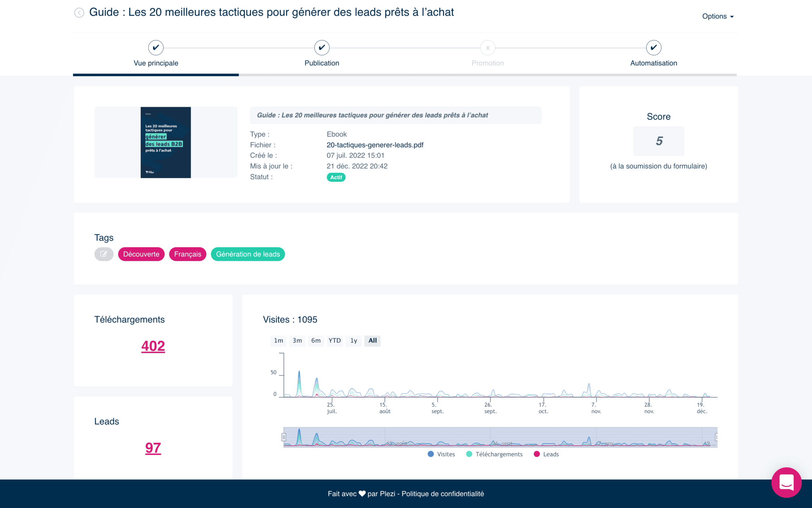
Task: Select the Vue principale tab
Action: (x=156, y=53)
